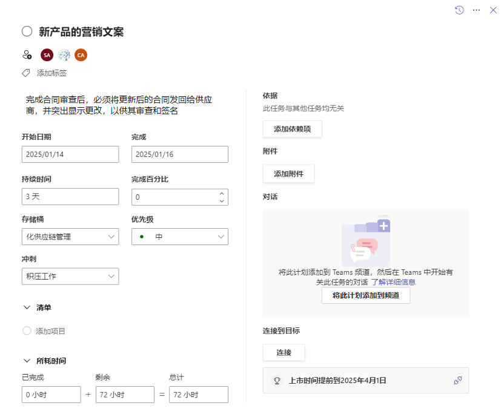Mark 新产品的营销文案 task as complete
Viewport: 504px width, 420px height.
click(x=27, y=31)
